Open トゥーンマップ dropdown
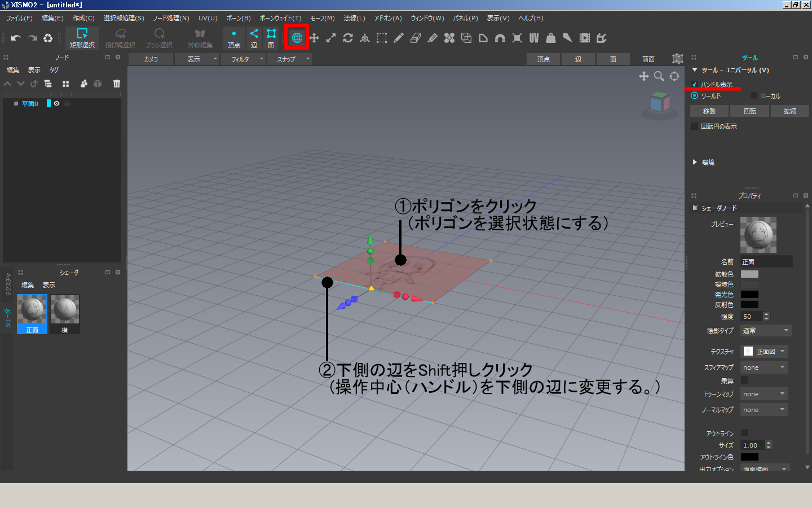The height and width of the screenshot is (508, 812). click(x=764, y=393)
